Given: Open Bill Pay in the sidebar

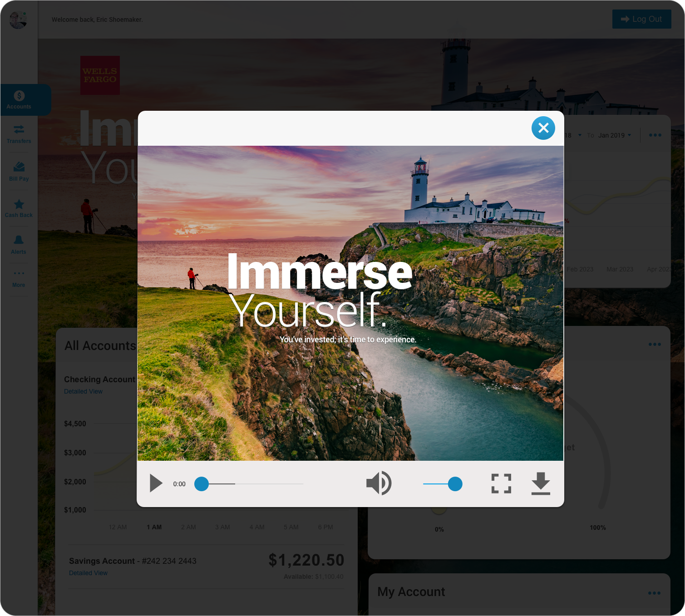Looking at the screenshot, I should (x=19, y=172).
